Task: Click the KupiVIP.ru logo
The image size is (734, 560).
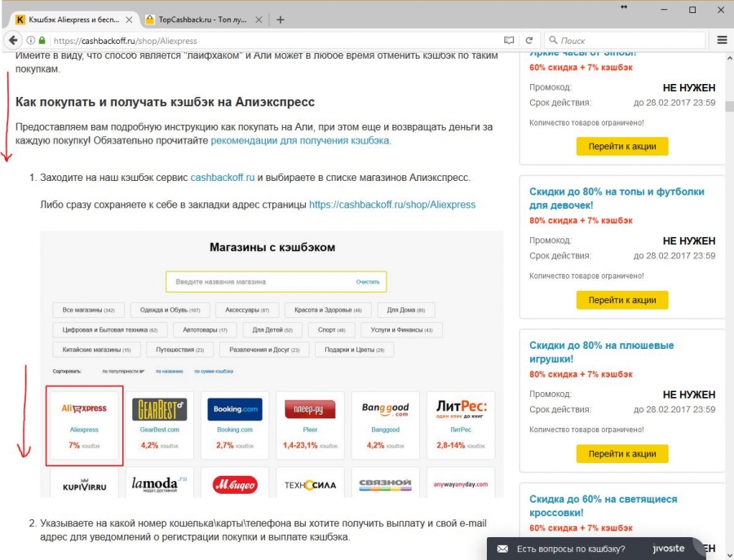Action: point(84,485)
